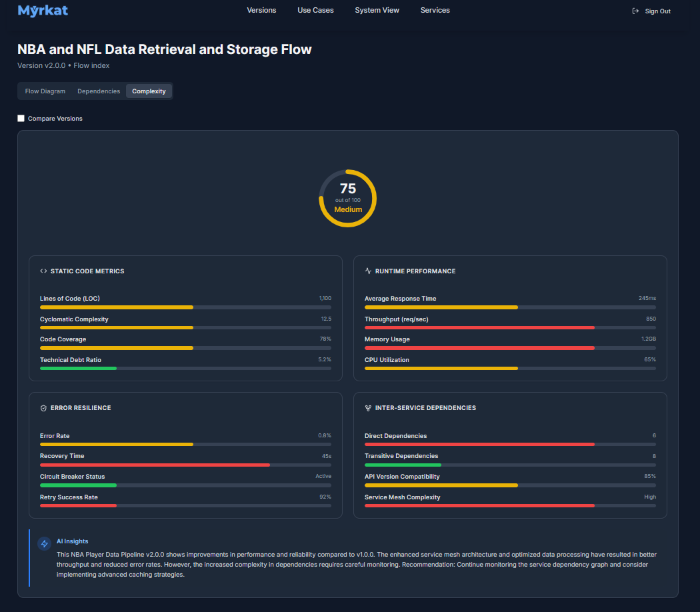Click the Runtime Performance pulse icon
The image size is (700, 612).
368,271
